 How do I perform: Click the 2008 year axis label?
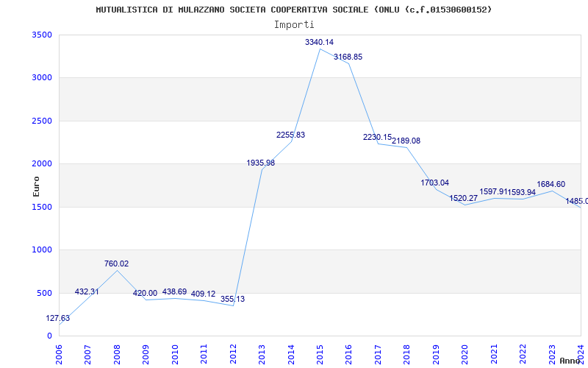[117, 355]
